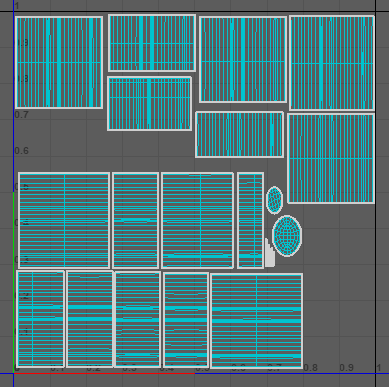Select the bottom-row shell over the 0.1 U label

(x=40, y=319)
